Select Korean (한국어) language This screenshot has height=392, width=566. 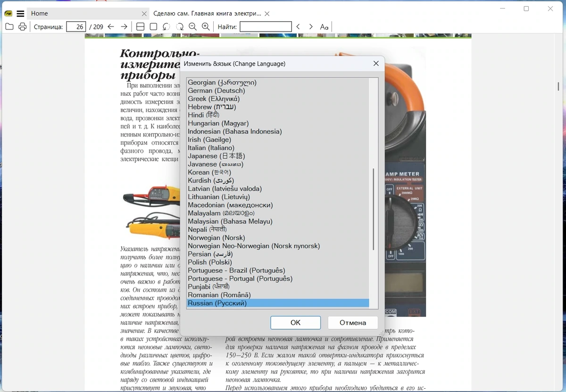pyautogui.click(x=278, y=172)
